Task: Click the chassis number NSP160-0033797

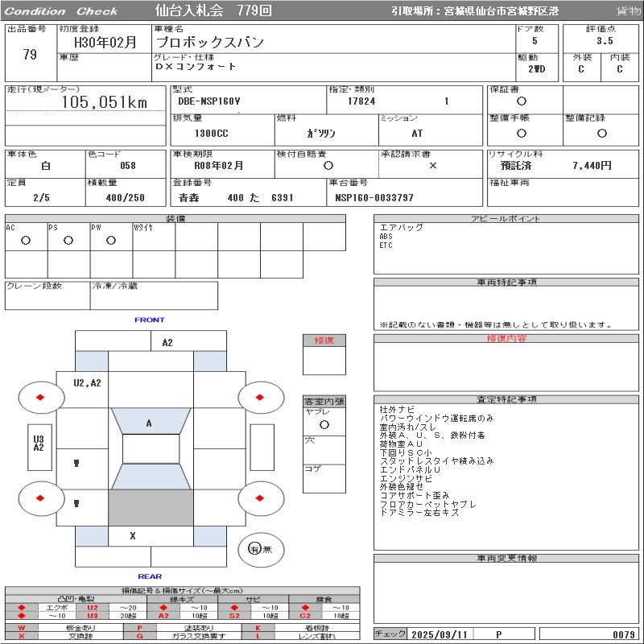Action: click(x=374, y=197)
